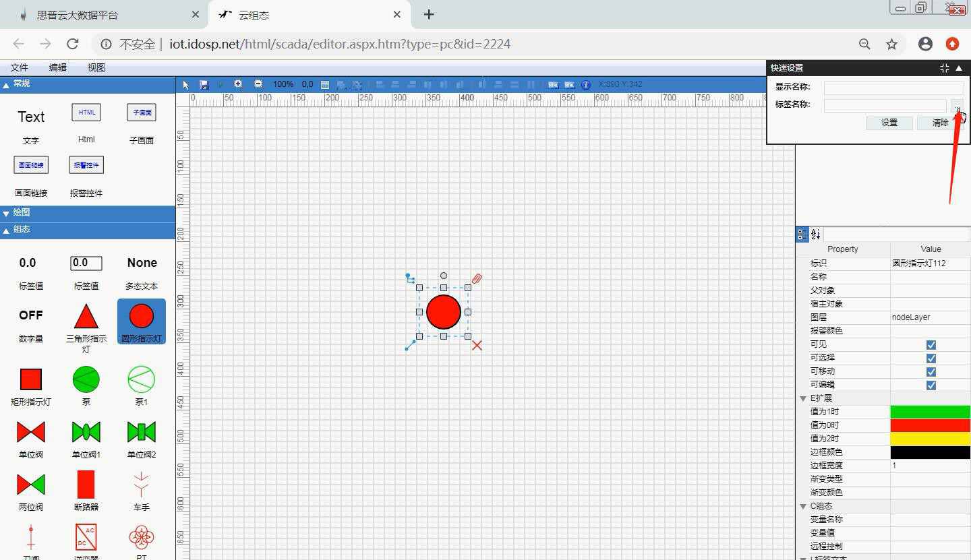
Task: Select the 三角形指示灯 triangle indicator component
Action: (x=86, y=322)
